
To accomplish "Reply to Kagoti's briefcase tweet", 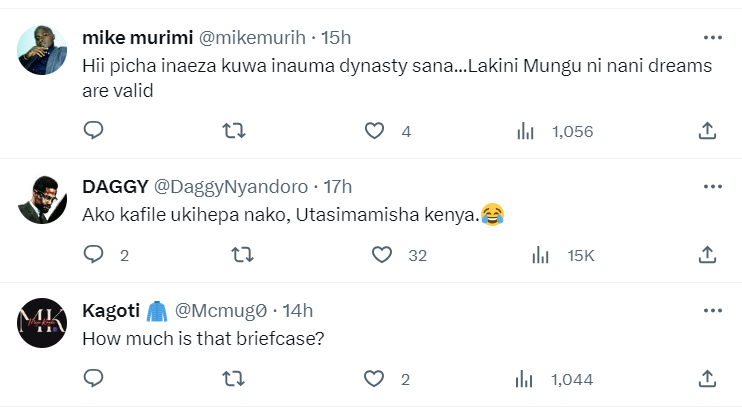I will pos(93,379).
